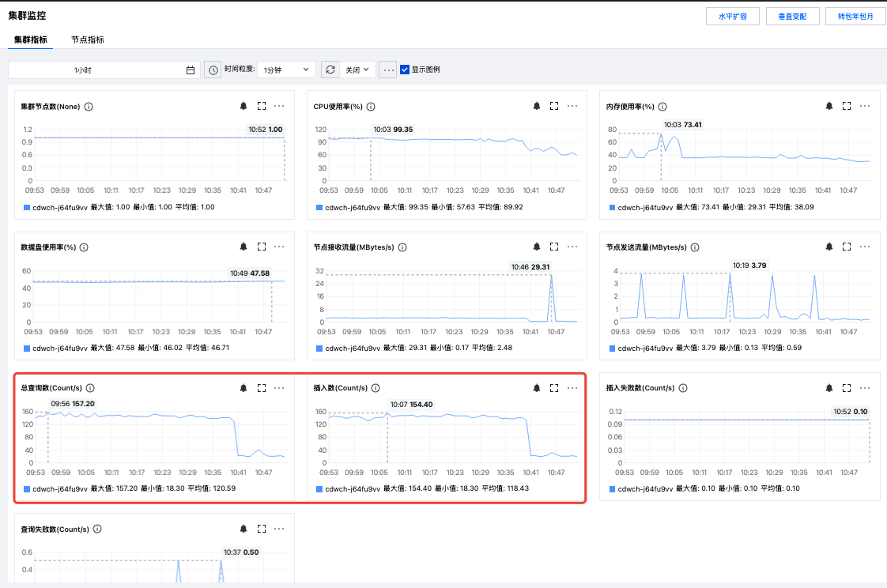Viewport: 887px width, 588px height.
Task: Switch to the 节点指标 tab
Action: (x=87, y=40)
